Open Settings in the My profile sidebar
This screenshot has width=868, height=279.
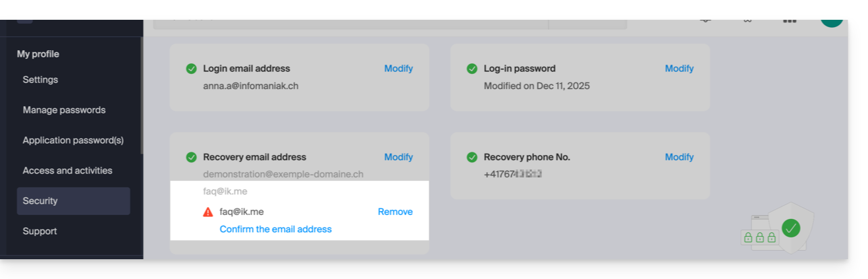[40, 80]
